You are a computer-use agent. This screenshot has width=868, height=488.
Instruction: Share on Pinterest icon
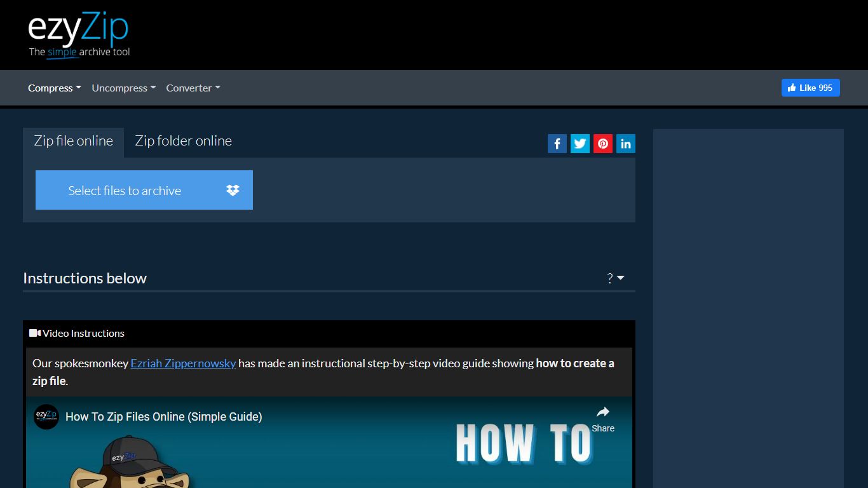pyautogui.click(x=603, y=144)
